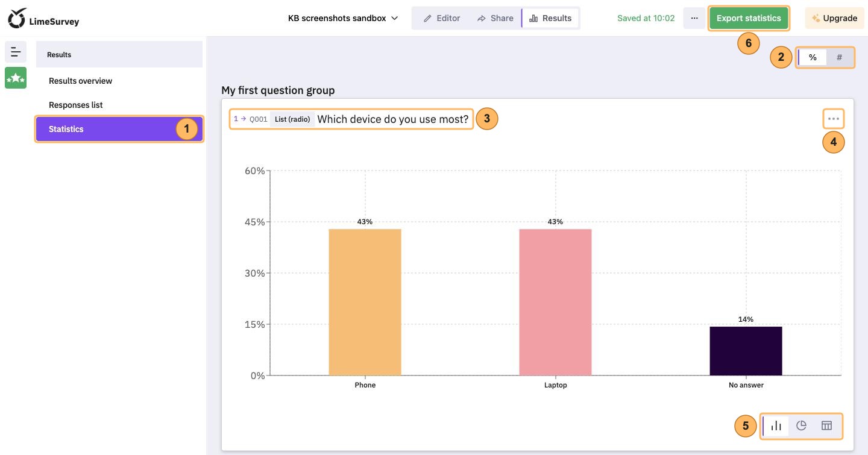Open Responses list in sidebar
868x455 pixels.
pyautogui.click(x=119, y=105)
